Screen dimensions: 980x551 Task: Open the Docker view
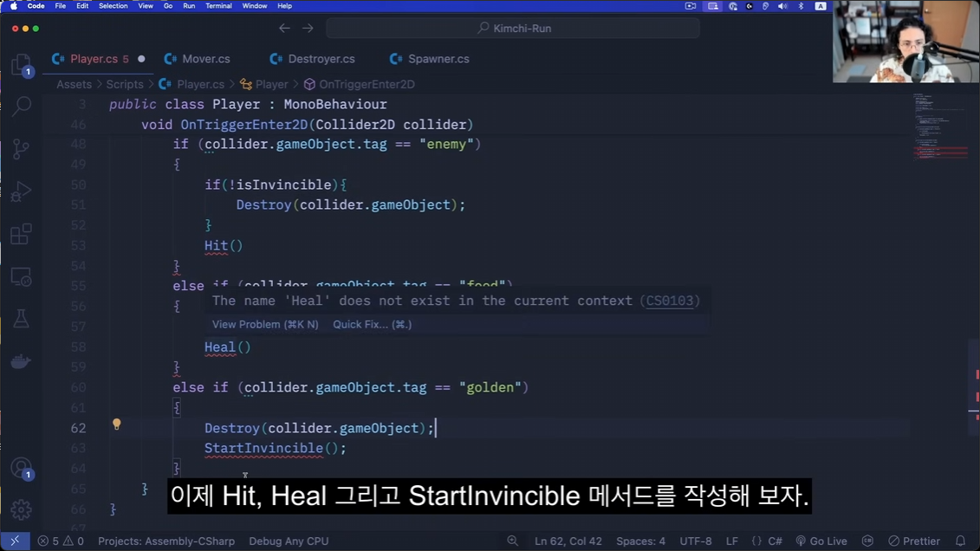pyautogui.click(x=22, y=361)
